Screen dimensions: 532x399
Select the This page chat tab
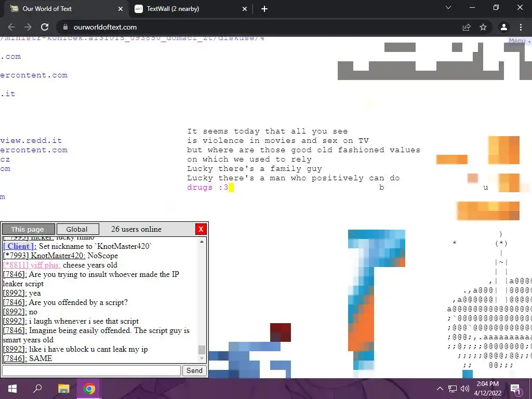click(28, 229)
